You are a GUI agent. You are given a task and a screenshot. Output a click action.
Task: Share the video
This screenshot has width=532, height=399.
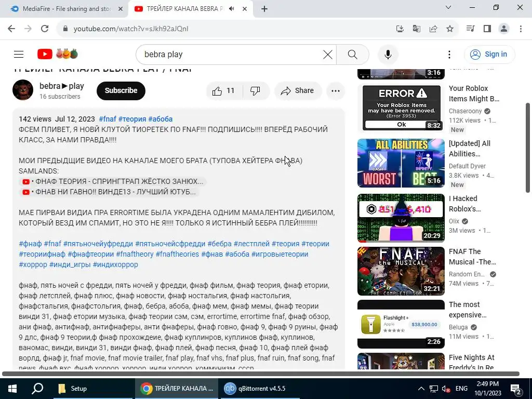(x=298, y=90)
